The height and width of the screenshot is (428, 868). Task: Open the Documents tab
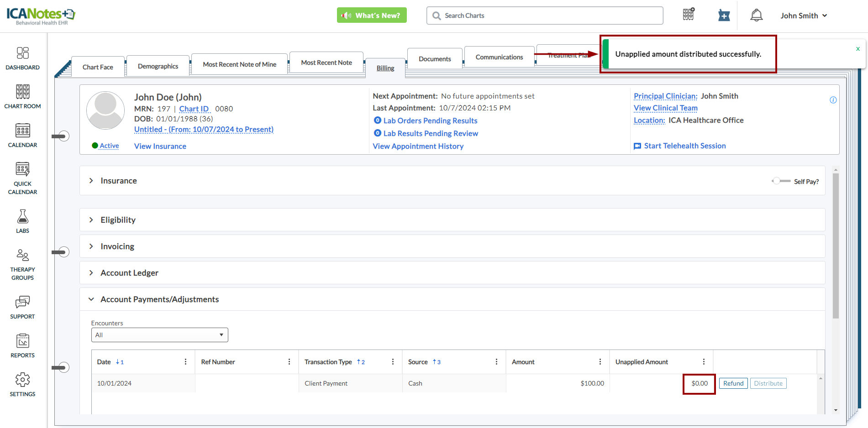pyautogui.click(x=435, y=59)
